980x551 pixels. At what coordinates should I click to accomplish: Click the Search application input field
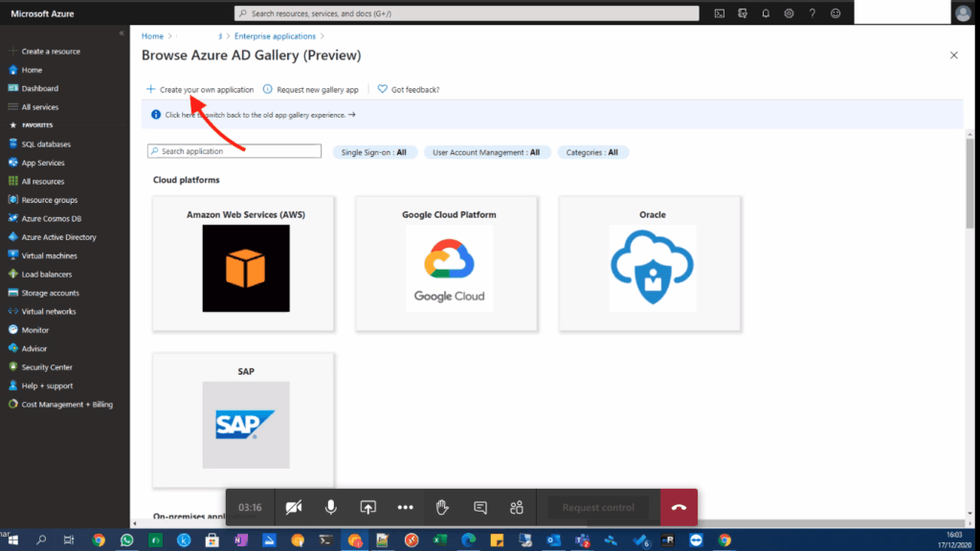[x=234, y=151]
